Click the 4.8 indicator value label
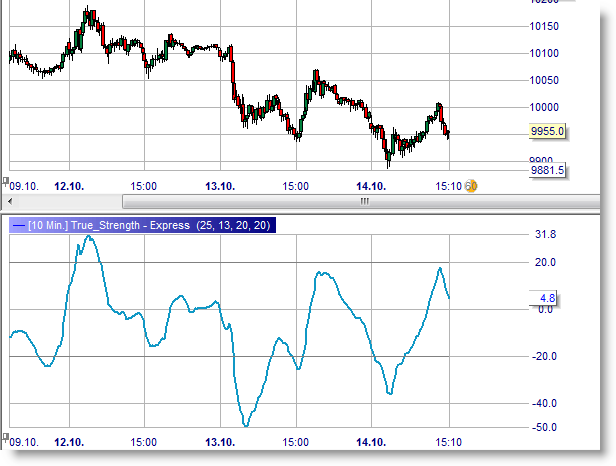 [x=547, y=297]
